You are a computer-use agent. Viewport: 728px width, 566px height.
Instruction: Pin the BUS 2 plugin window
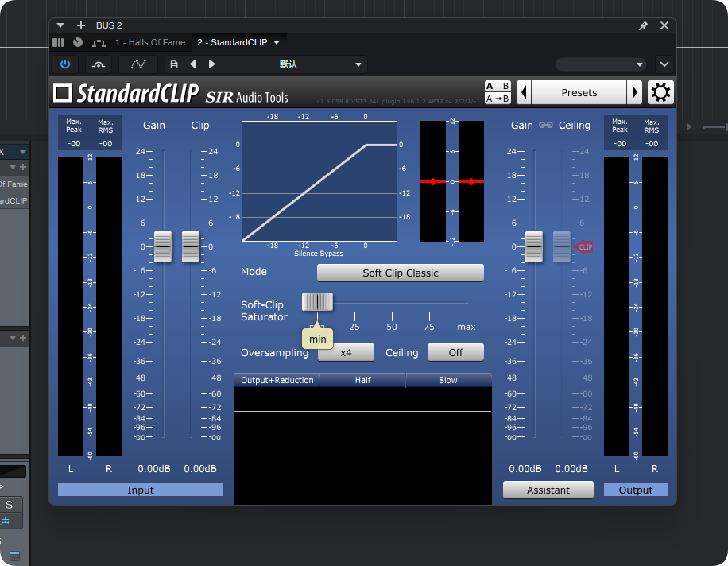click(643, 25)
